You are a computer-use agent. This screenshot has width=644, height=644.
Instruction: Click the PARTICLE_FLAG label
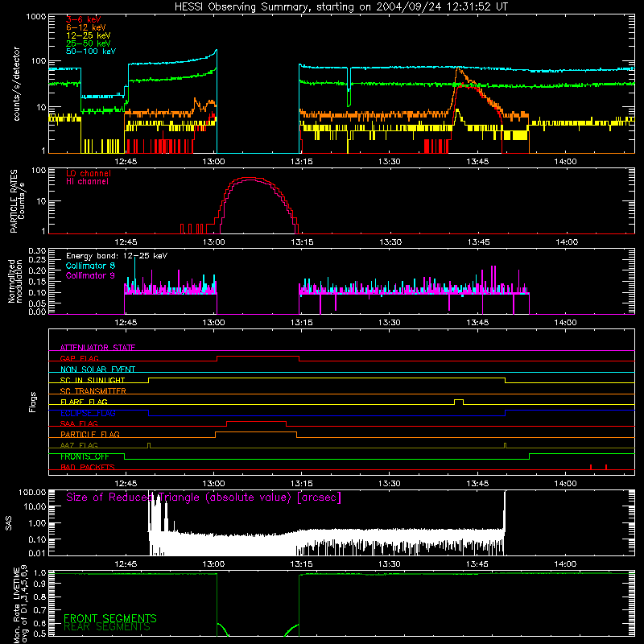[x=90, y=434]
